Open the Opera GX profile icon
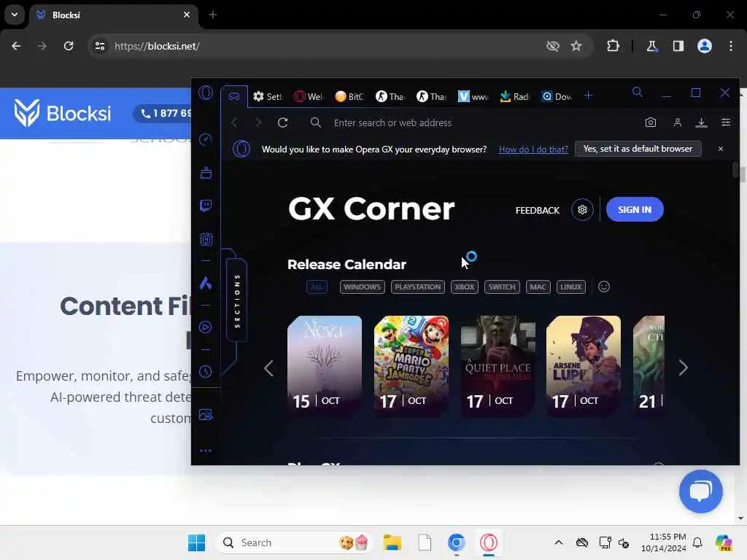Image resolution: width=747 pixels, height=560 pixels. [677, 122]
